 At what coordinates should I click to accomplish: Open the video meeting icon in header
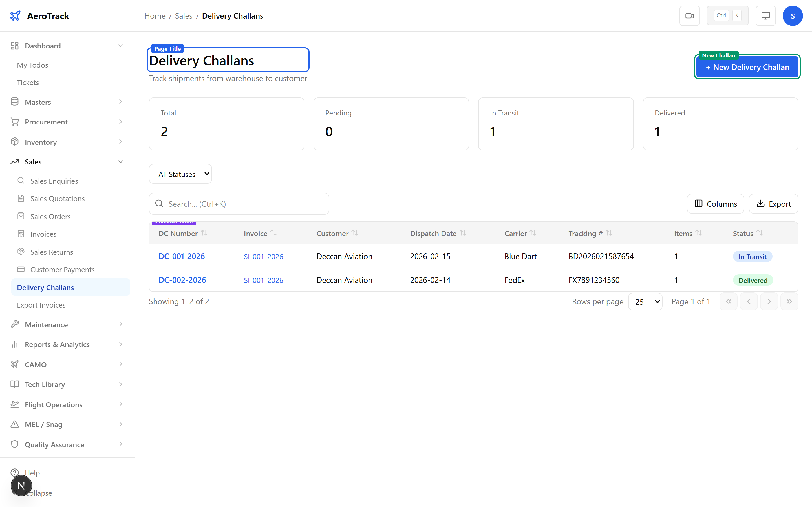[690, 15]
